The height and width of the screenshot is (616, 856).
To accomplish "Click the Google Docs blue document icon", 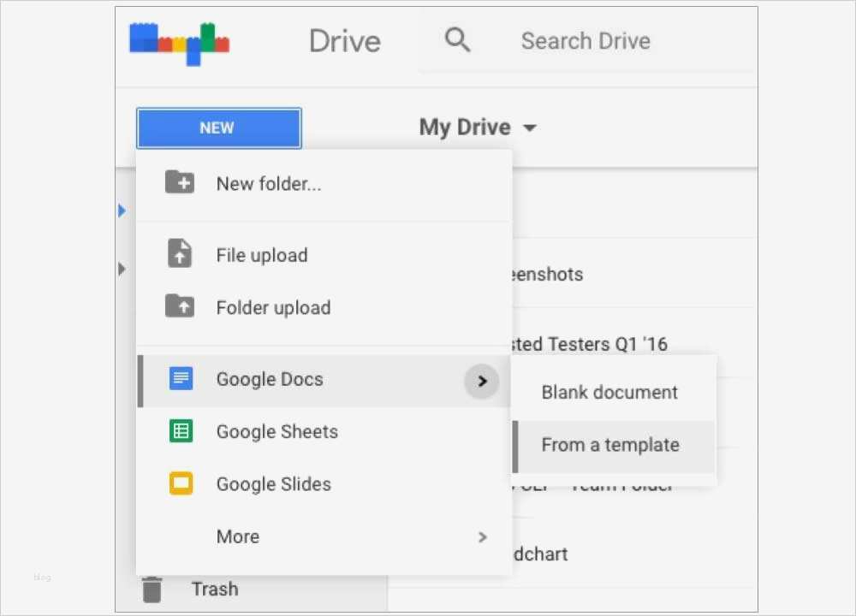I will (181, 379).
